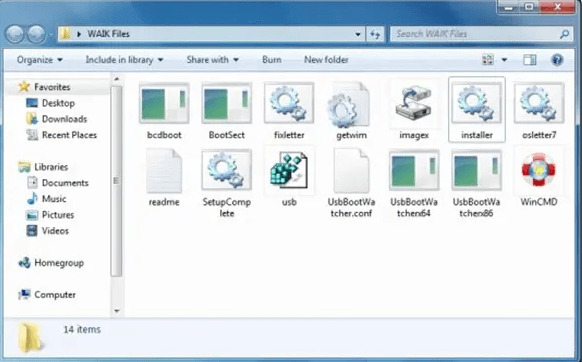
Task: Select the fixletter batch file icon
Action: point(289,103)
